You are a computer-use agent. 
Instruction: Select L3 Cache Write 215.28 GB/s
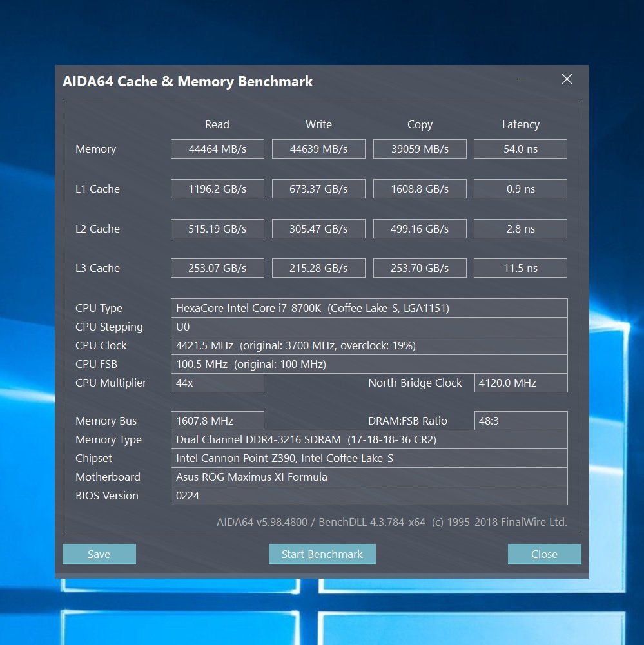click(x=318, y=268)
